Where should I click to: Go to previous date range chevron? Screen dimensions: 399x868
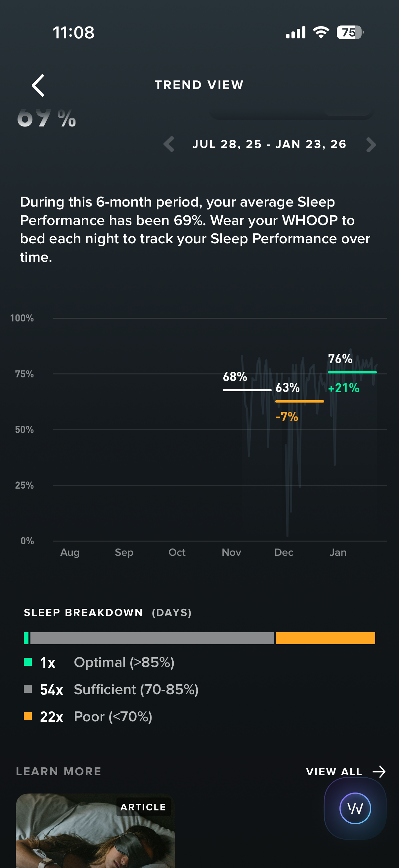[169, 144]
